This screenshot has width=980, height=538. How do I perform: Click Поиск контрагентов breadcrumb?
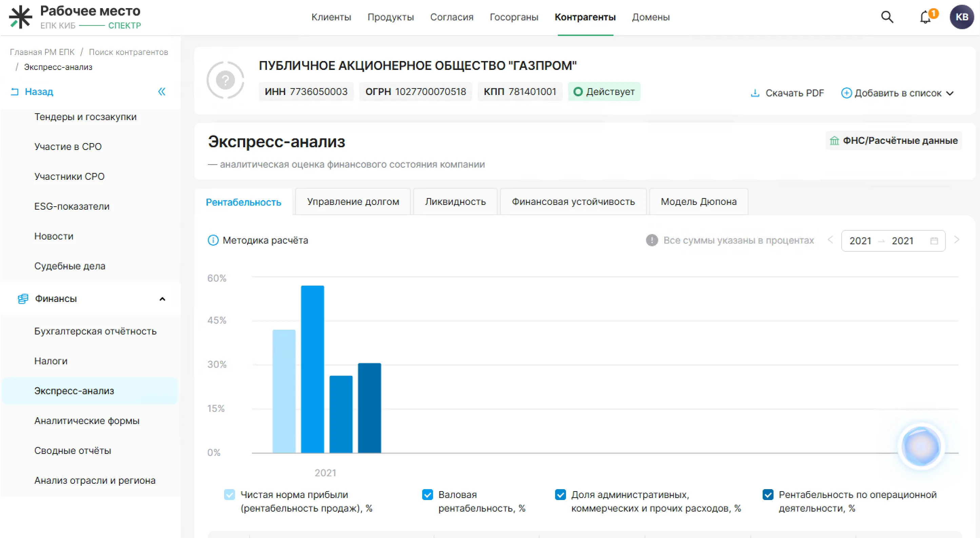tap(129, 52)
